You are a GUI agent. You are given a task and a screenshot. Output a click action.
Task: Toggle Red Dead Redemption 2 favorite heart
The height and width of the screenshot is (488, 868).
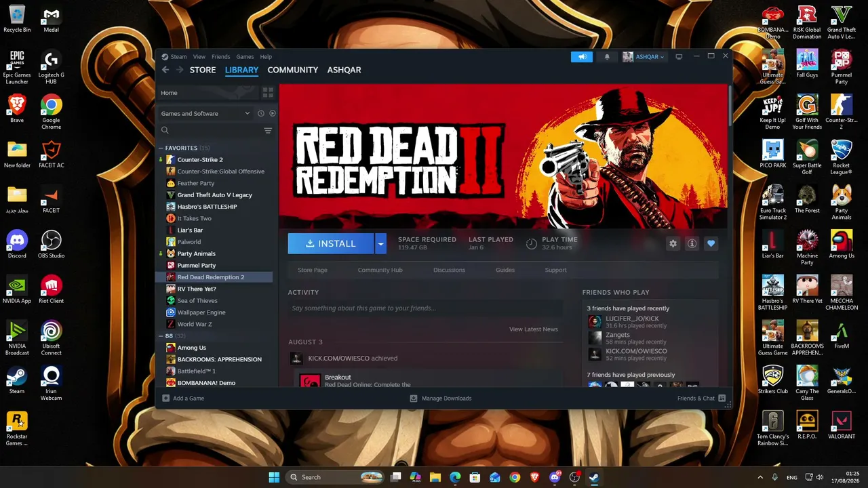click(711, 243)
